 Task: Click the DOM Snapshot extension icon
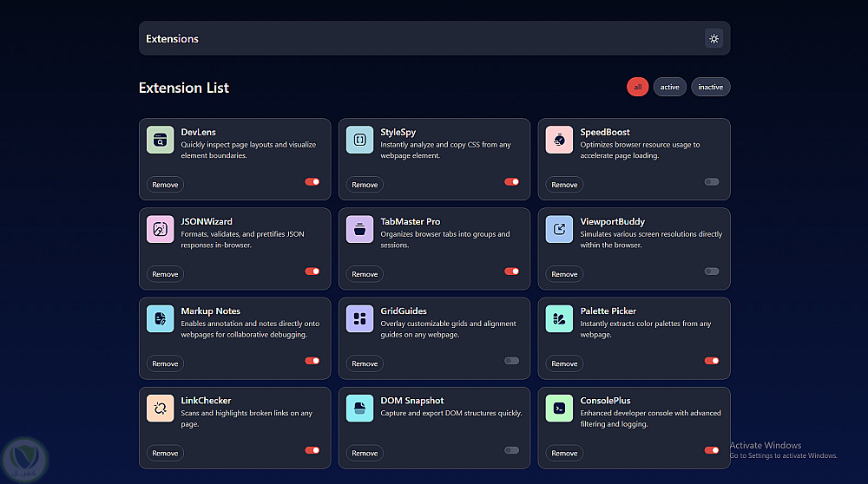pyautogui.click(x=360, y=409)
